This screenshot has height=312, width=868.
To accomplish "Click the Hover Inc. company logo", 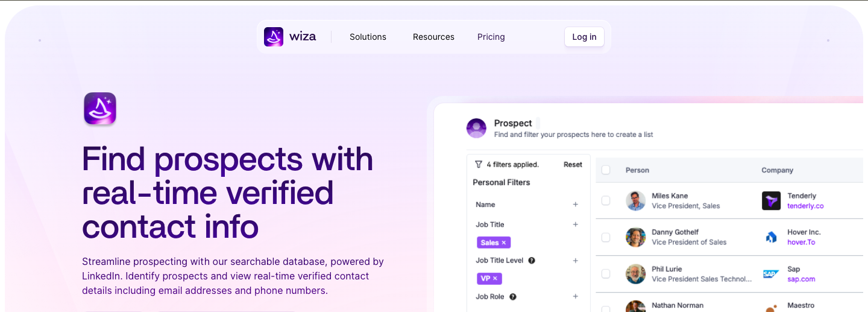I will pos(771,237).
